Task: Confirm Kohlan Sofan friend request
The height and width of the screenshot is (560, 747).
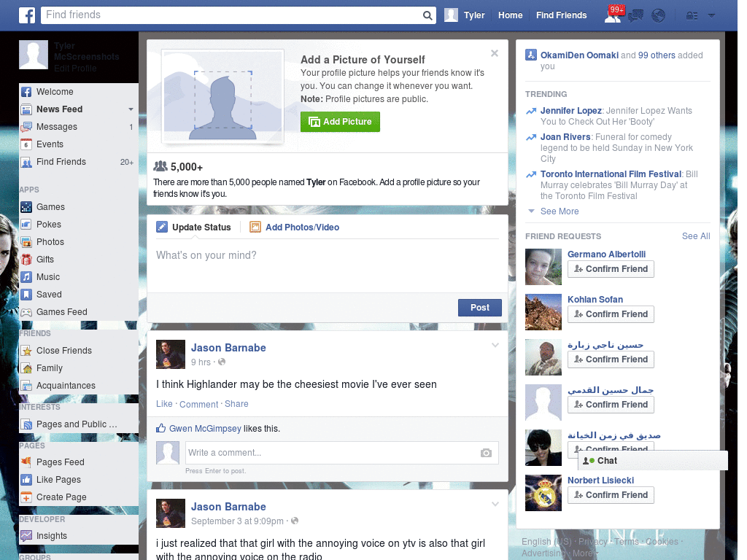Action: click(x=611, y=314)
